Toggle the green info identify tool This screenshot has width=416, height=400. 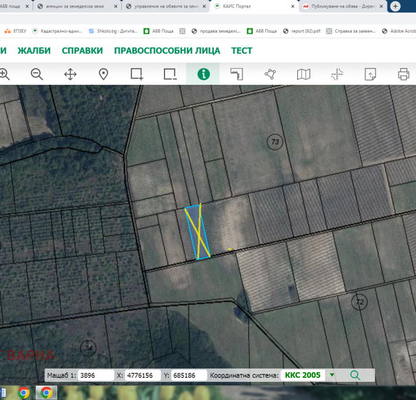tap(203, 74)
